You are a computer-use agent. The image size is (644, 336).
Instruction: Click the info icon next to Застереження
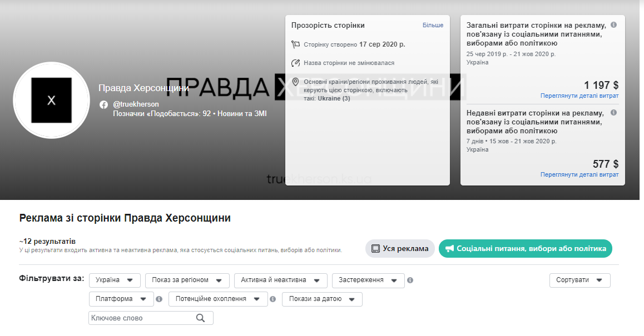click(x=410, y=280)
